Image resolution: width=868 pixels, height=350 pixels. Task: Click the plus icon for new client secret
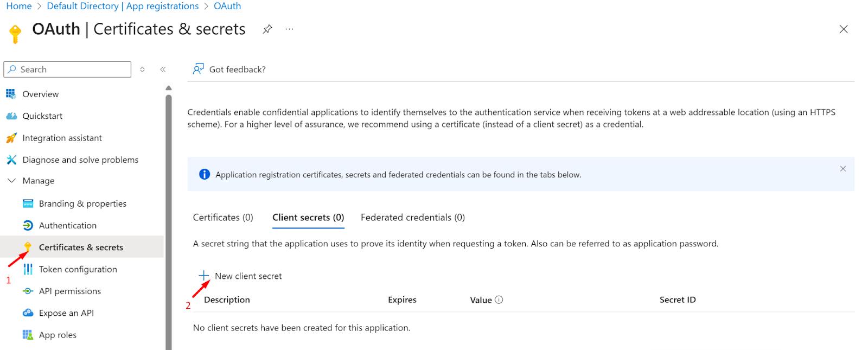(204, 276)
